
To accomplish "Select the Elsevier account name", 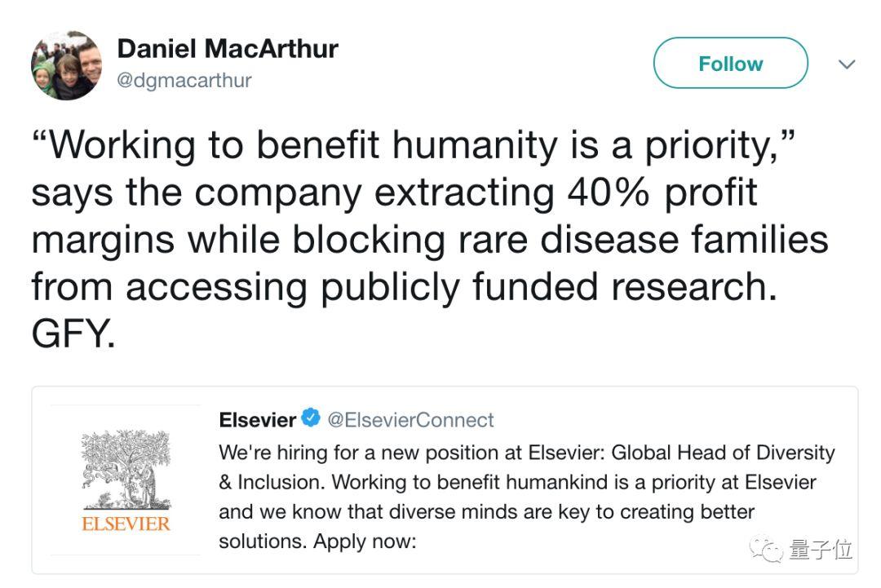I will click(257, 420).
